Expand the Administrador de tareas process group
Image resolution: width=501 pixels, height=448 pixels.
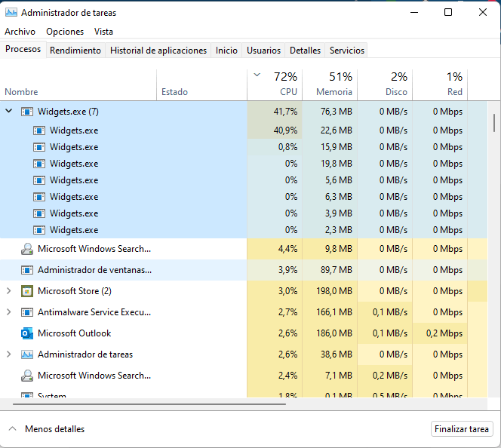pyautogui.click(x=9, y=354)
